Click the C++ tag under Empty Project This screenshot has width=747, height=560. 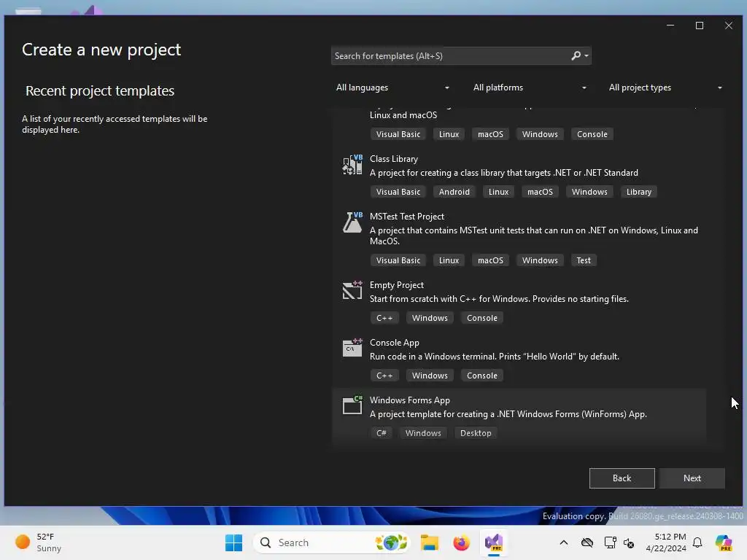coord(384,318)
